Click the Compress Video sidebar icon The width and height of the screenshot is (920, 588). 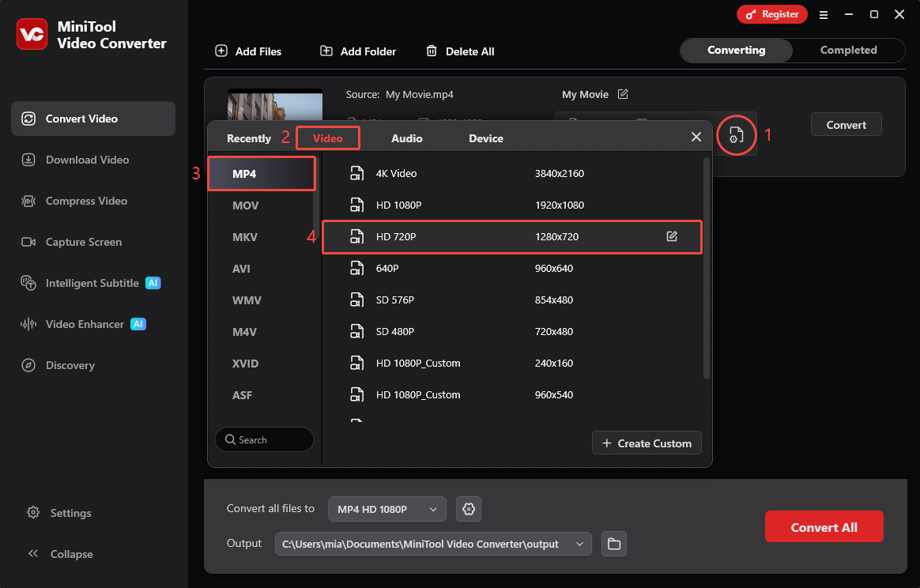pyautogui.click(x=28, y=201)
